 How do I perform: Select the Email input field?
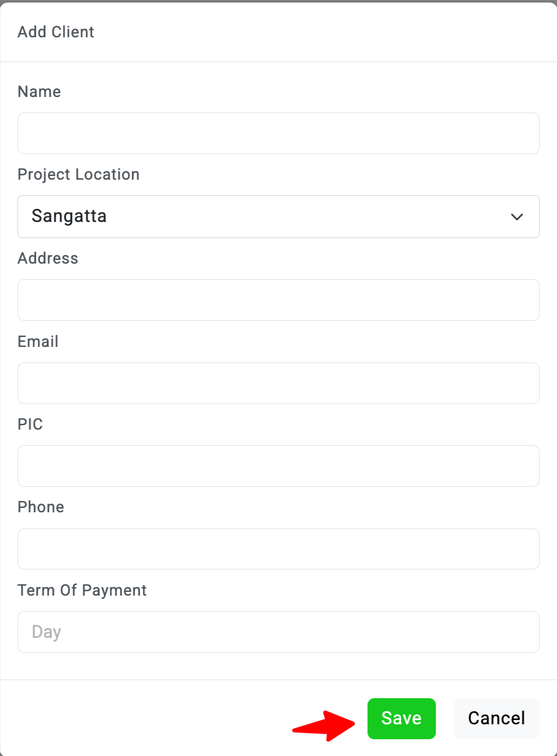coord(278,383)
